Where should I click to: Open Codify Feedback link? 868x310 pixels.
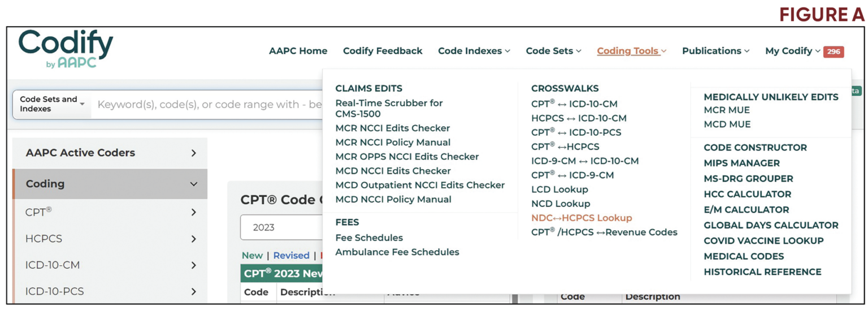[383, 51]
